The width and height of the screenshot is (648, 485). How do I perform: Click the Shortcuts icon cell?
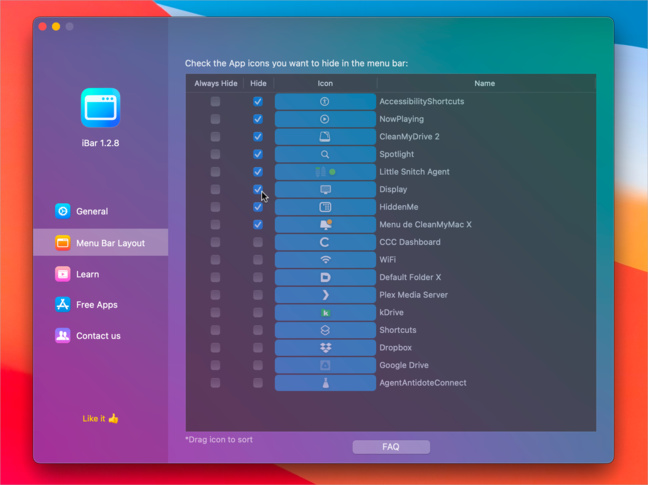tap(325, 330)
